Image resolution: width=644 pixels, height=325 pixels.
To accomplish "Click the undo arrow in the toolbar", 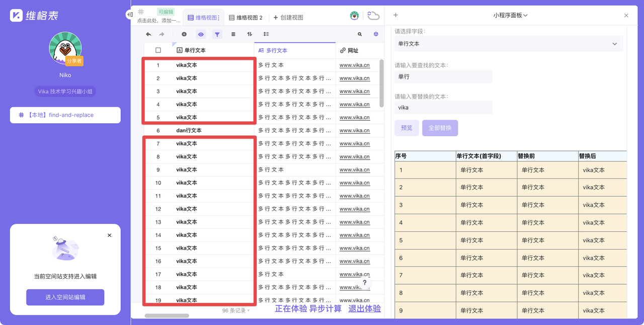I will click(148, 34).
